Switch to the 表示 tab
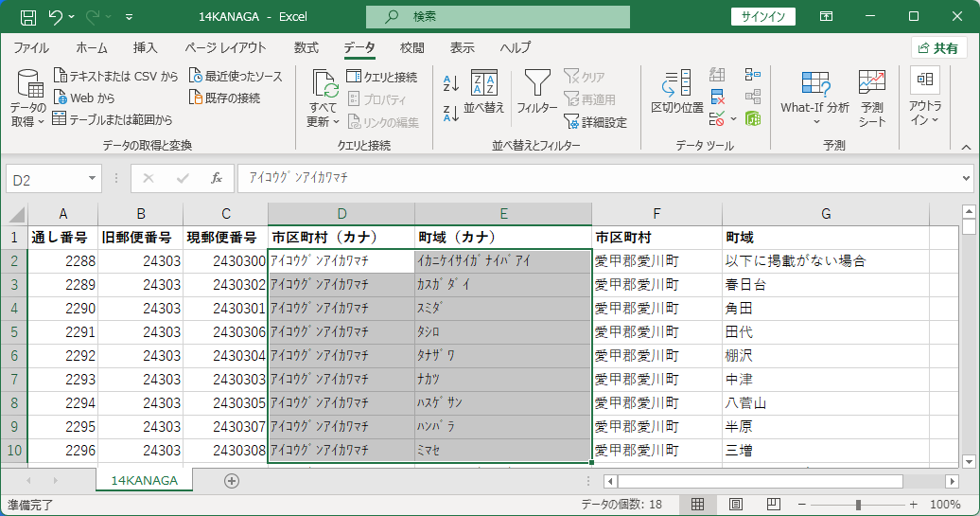This screenshot has width=980, height=516. 462,47
